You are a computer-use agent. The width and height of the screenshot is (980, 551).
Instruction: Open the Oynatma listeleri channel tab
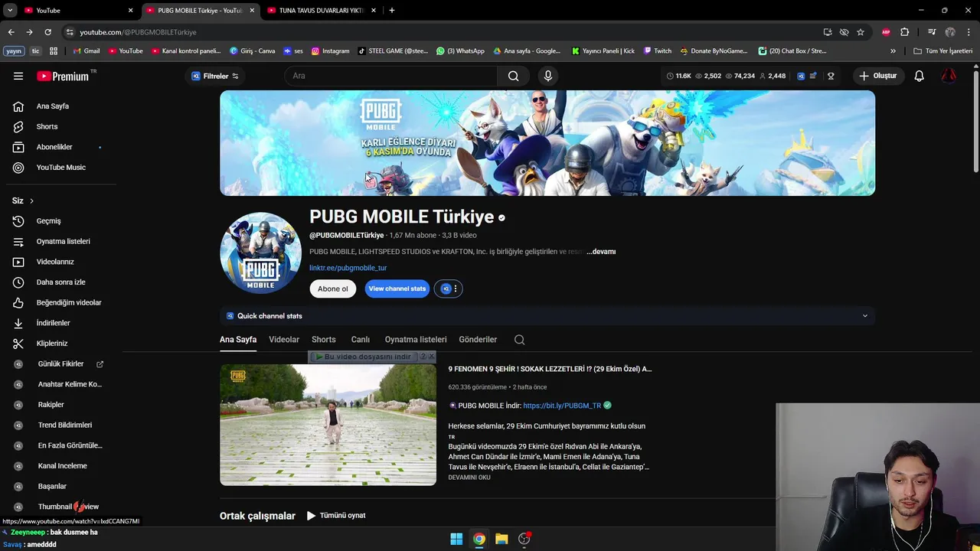[416, 340]
